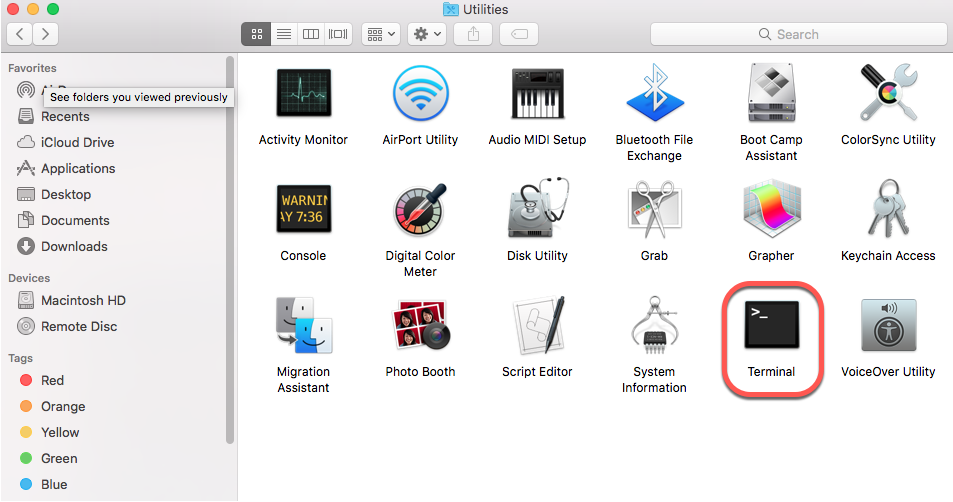Switch to list view
Viewport: 953px width, 502px height.
tap(284, 34)
